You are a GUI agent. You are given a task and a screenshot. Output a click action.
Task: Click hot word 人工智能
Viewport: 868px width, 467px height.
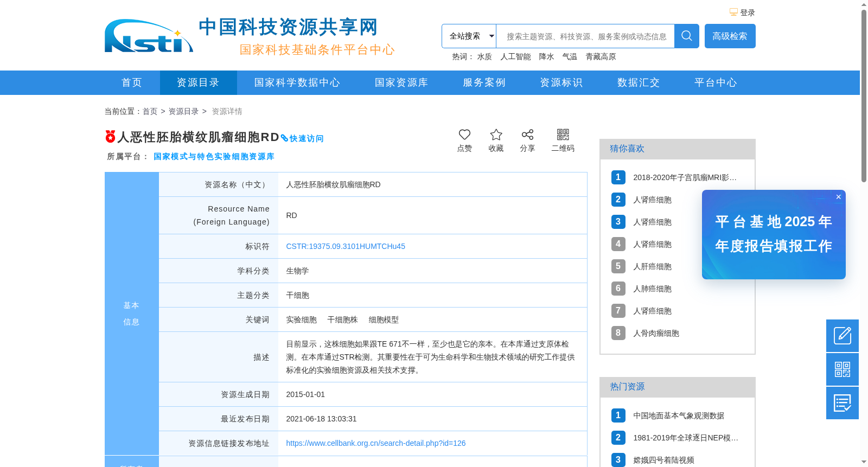[x=515, y=56]
